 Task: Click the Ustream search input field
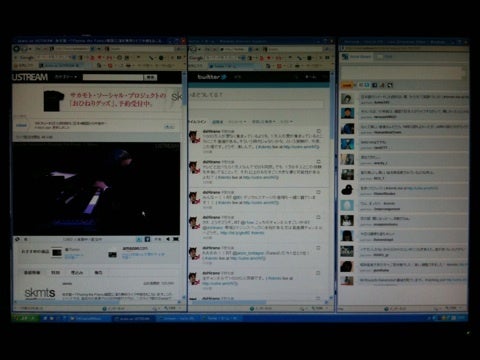coord(113,77)
